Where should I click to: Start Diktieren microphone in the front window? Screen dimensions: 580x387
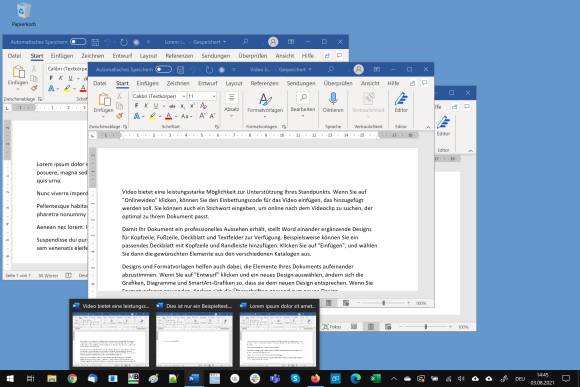(333, 103)
